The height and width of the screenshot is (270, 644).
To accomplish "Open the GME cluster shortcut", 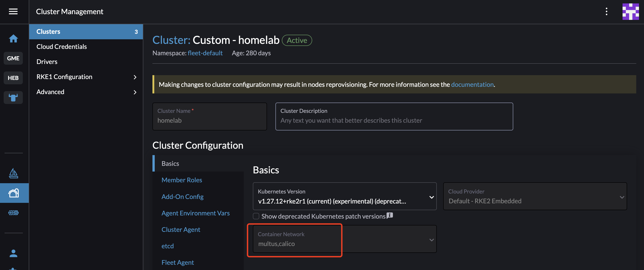I will [13, 58].
